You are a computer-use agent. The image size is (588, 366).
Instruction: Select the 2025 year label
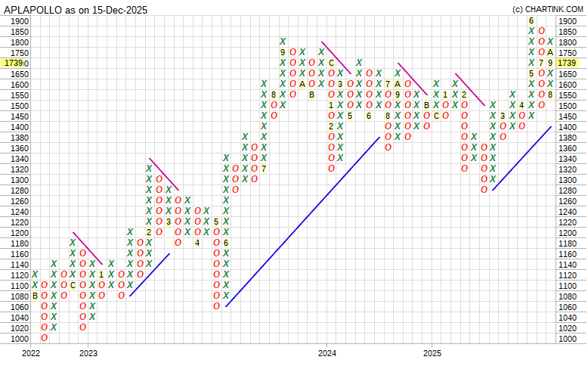(432, 353)
